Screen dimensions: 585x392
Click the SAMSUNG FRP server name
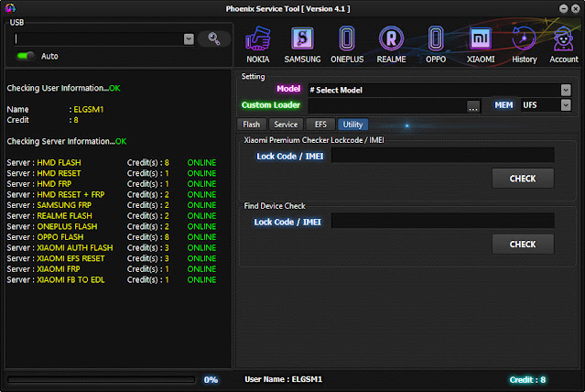(64, 205)
